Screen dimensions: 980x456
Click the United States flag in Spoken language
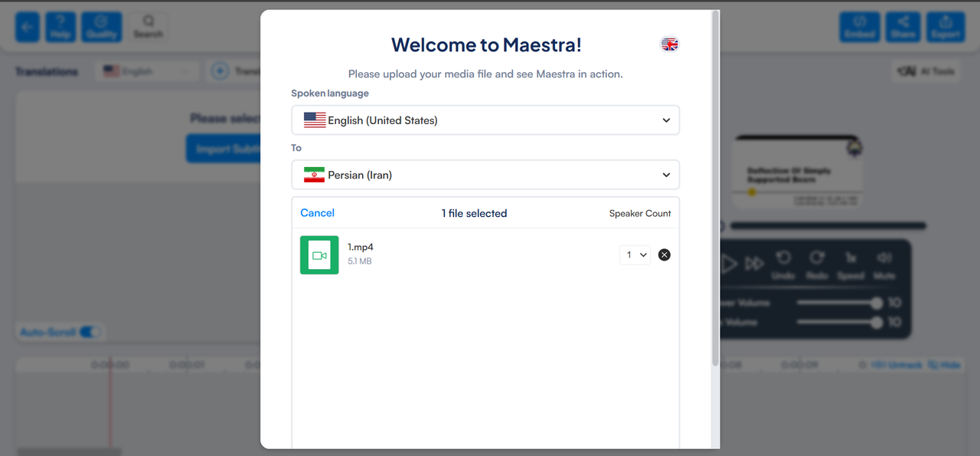pos(315,120)
